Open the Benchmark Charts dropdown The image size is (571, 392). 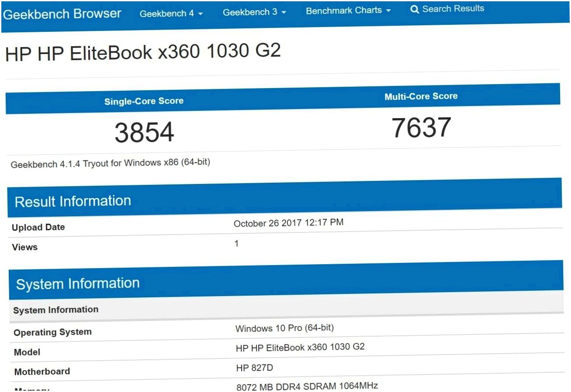[348, 10]
